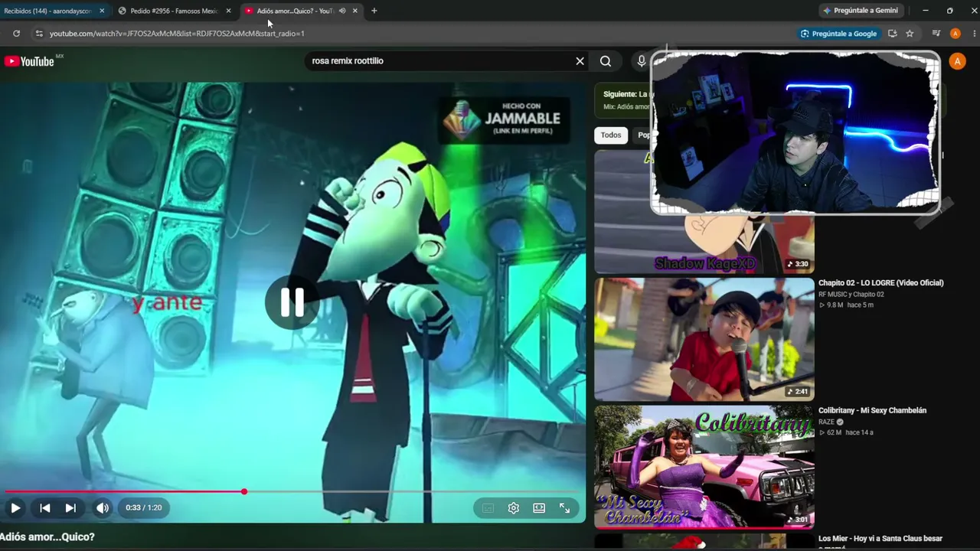The width and height of the screenshot is (980, 551).
Task: Switch to theater mode
Action: 539,508
